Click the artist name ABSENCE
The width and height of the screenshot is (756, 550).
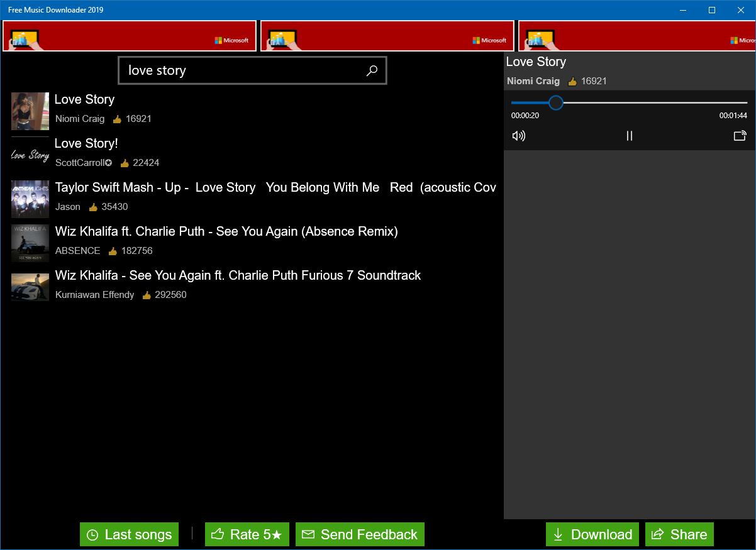pyautogui.click(x=78, y=250)
